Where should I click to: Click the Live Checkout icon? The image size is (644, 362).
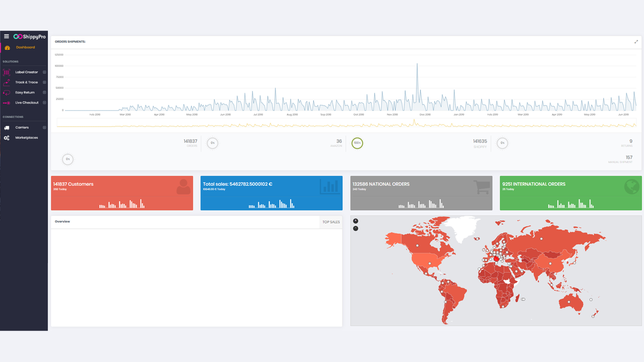[x=6, y=103]
